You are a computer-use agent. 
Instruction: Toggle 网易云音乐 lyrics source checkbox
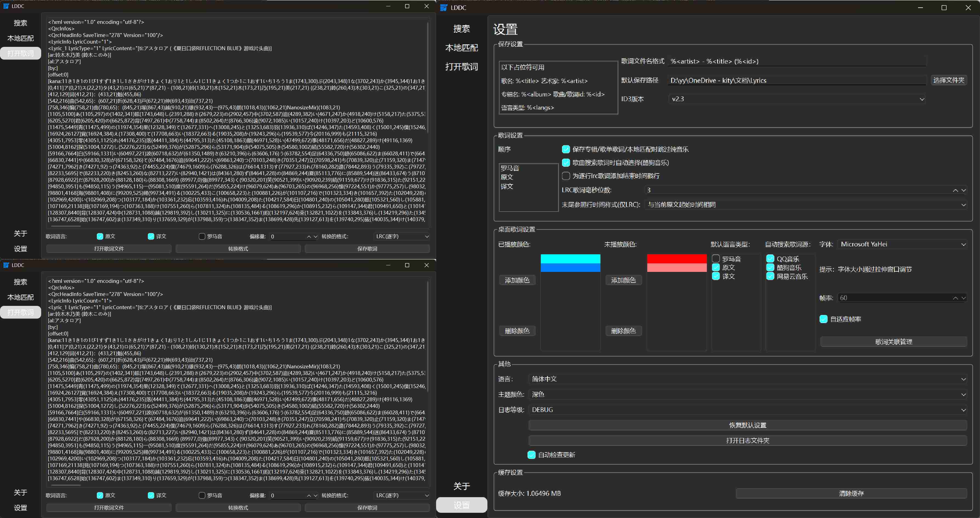click(770, 276)
